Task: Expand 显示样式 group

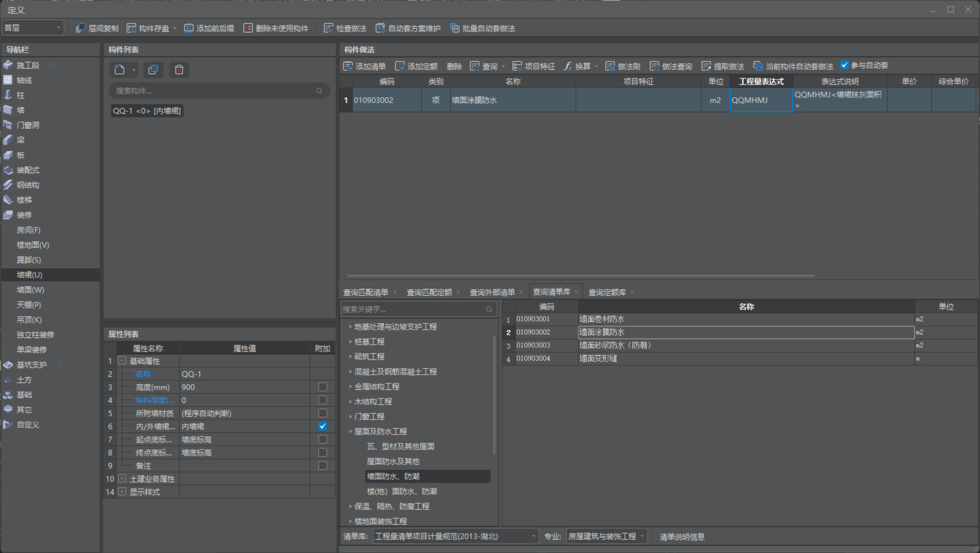Action: click(x=122, y=491)
